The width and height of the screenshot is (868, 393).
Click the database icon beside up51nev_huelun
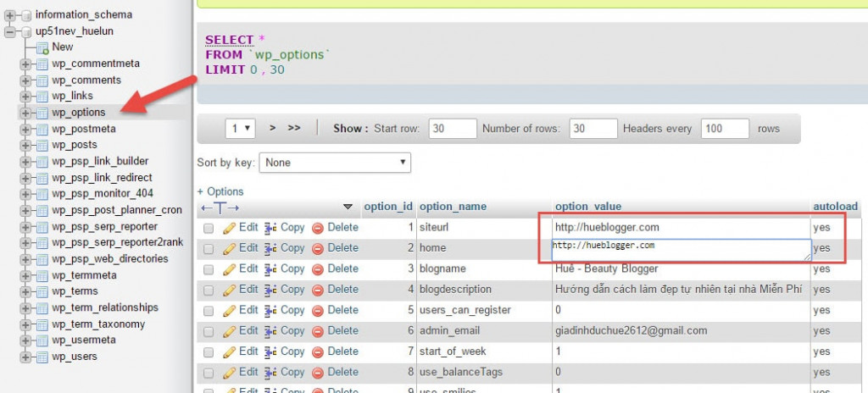[x=26, y=32]
